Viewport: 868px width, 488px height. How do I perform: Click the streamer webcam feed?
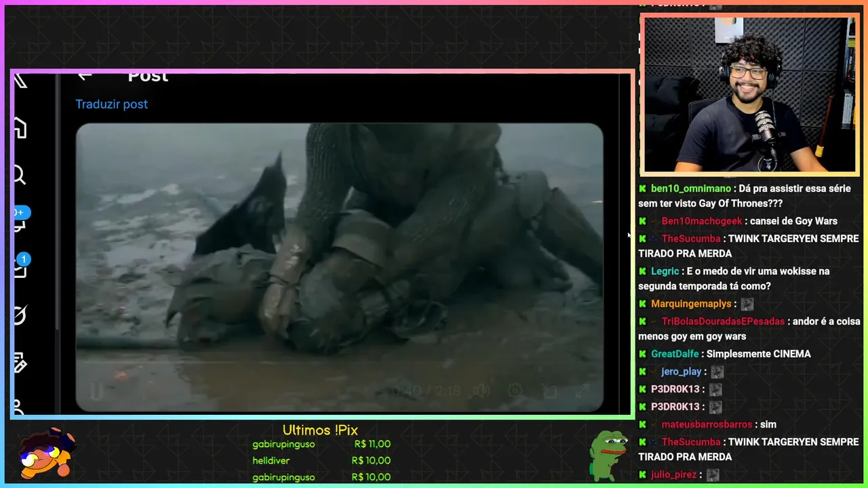[x=749, y=95]
